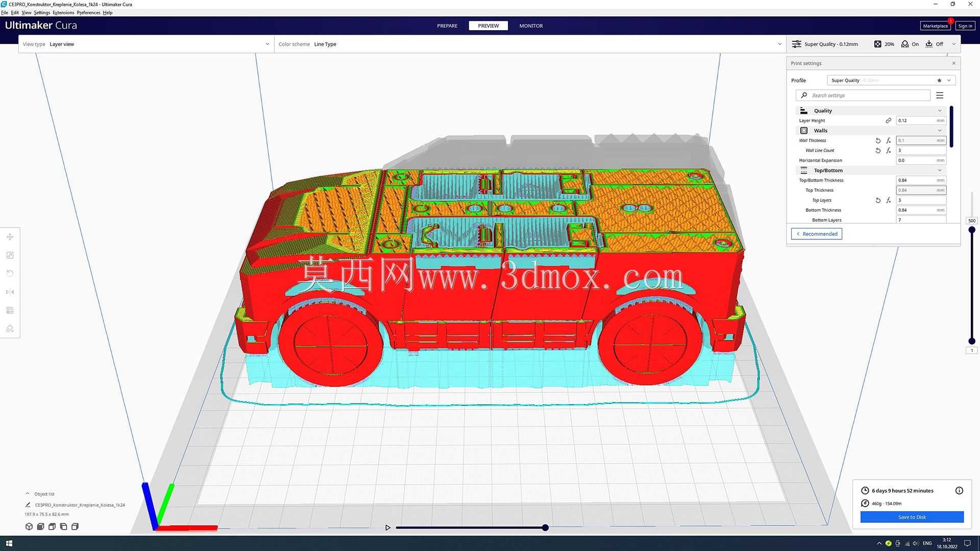This screenshot has width=980, height=551.
Task: Switch to the MONITOR stage
Action: [531, 26]
